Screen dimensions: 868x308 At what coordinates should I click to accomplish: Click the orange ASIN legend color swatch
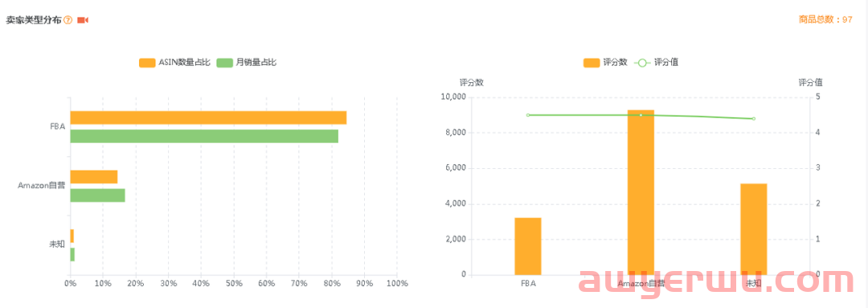coord(147,63)
